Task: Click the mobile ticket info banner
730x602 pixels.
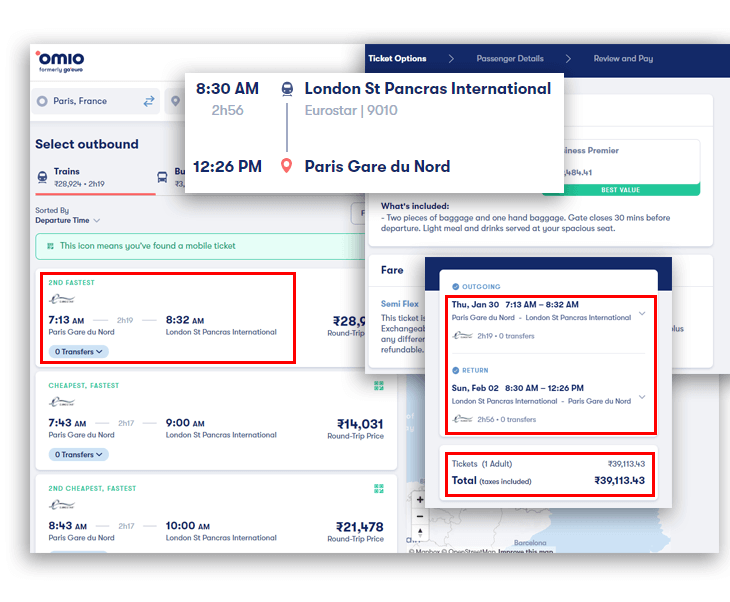Action: tap(200, 246)
